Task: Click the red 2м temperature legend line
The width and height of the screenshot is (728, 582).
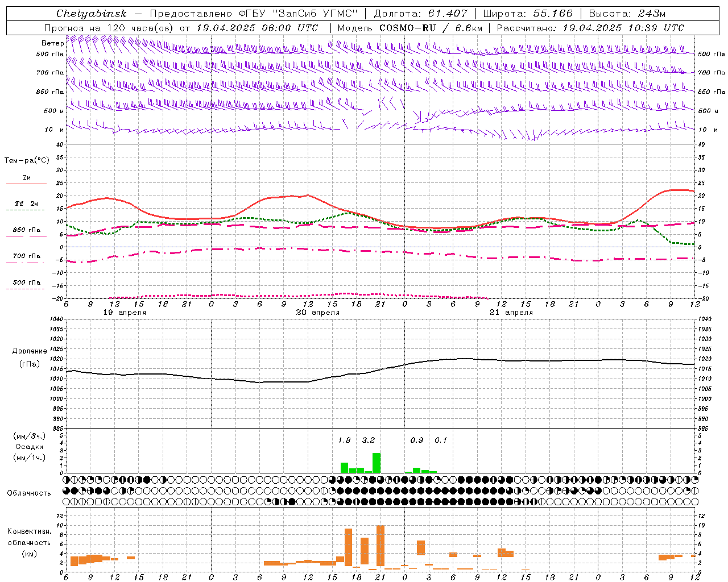Action: point(26,184)
